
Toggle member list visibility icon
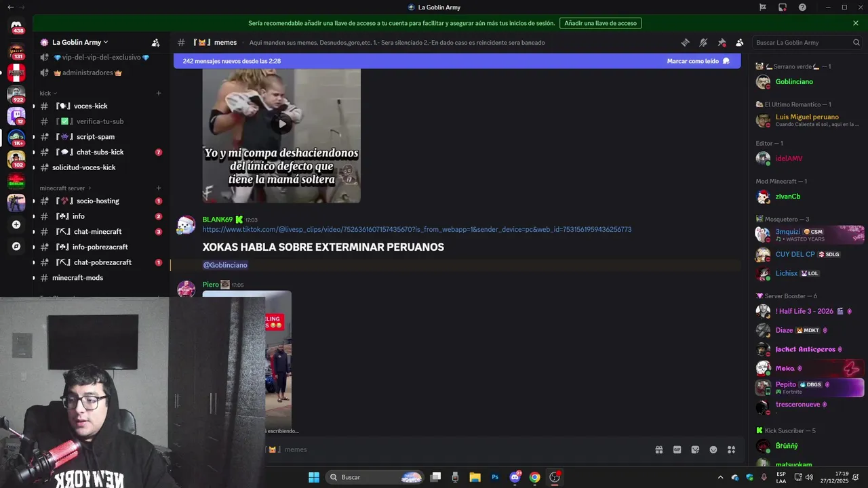point(739,42)
